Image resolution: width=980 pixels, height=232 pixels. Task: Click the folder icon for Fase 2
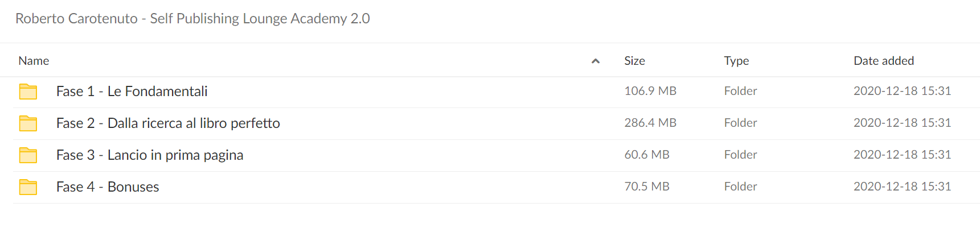coord(28,123)
